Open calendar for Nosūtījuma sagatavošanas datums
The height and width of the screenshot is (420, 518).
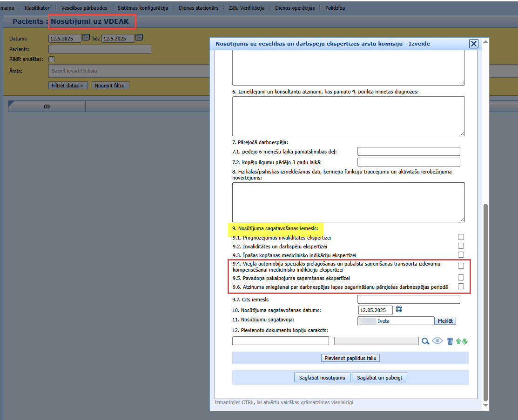click(399, 309)
